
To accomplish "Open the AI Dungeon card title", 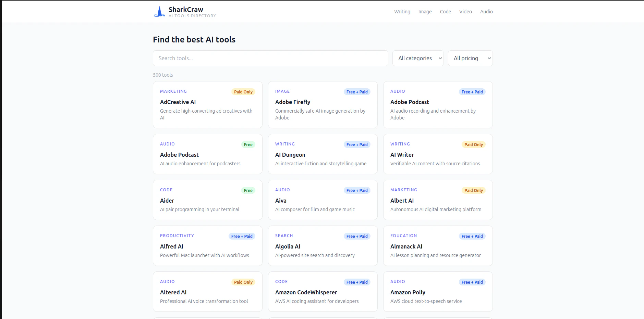I will pyautogui.click(x=290, y=155).
